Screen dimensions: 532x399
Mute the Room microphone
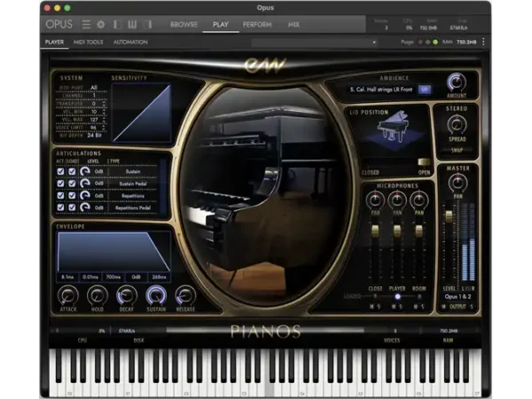pyautogui.click(x=416, y=307)
